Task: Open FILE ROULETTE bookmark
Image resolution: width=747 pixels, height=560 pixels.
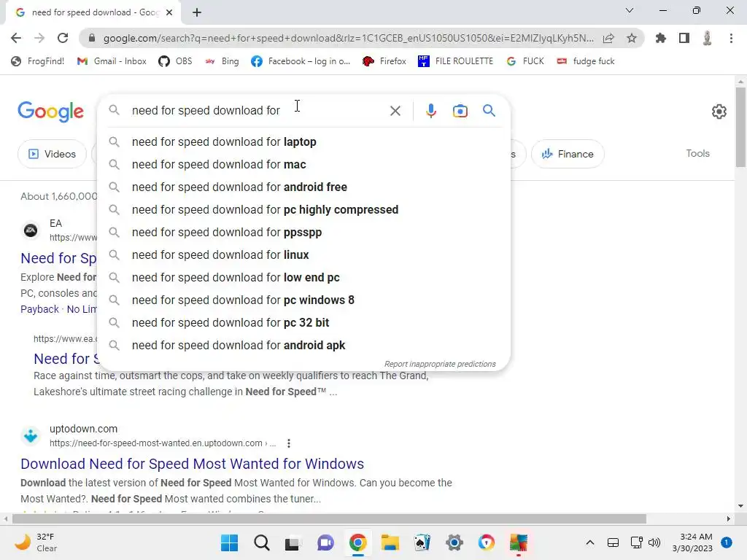Action: pos(455,61)
